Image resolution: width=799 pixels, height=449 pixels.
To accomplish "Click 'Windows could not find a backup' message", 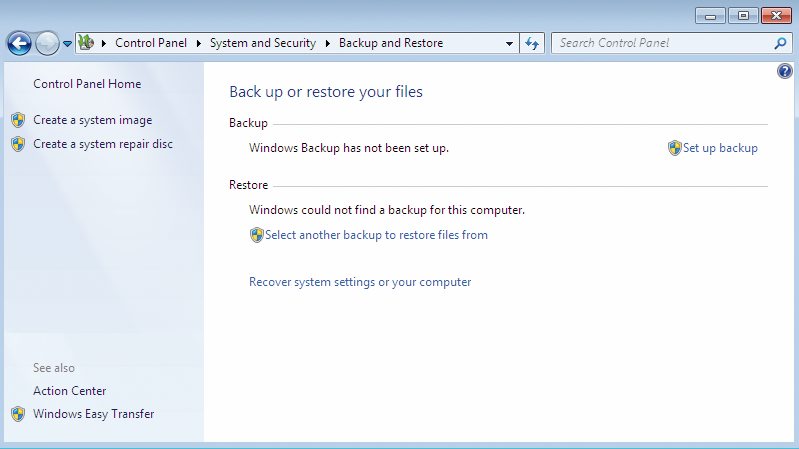I will (x=387, y=210).
